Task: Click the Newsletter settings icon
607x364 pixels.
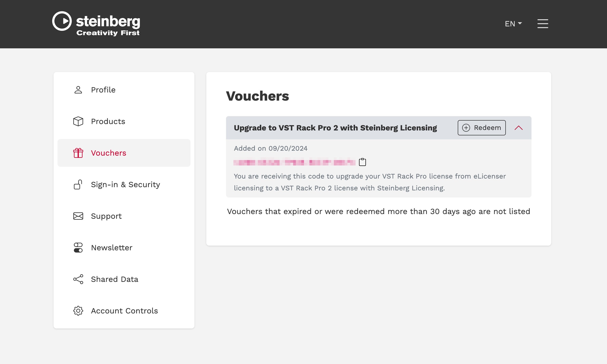Action: coord(78,247)
